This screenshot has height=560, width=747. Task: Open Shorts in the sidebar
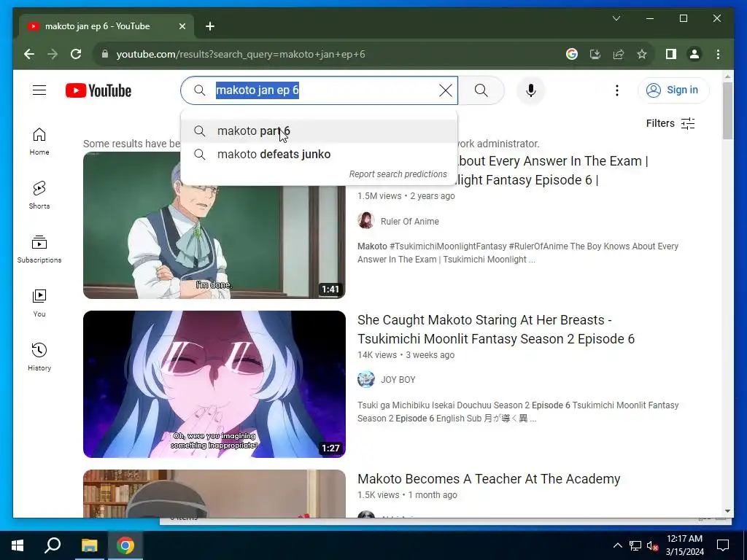39,195
